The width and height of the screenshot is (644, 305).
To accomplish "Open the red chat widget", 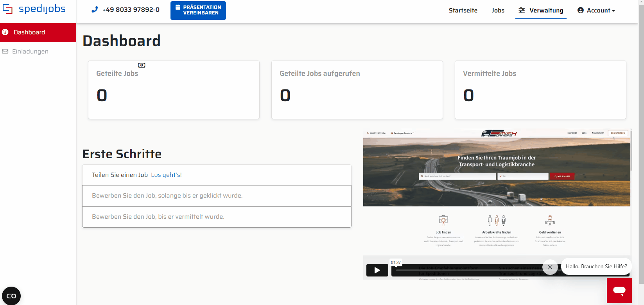I will (x=619, y=291).
